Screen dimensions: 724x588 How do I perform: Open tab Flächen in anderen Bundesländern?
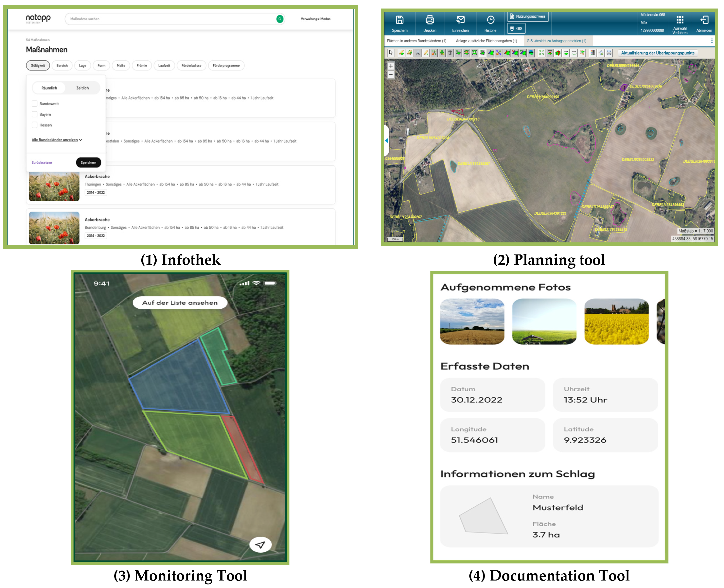tap(416, 41)
